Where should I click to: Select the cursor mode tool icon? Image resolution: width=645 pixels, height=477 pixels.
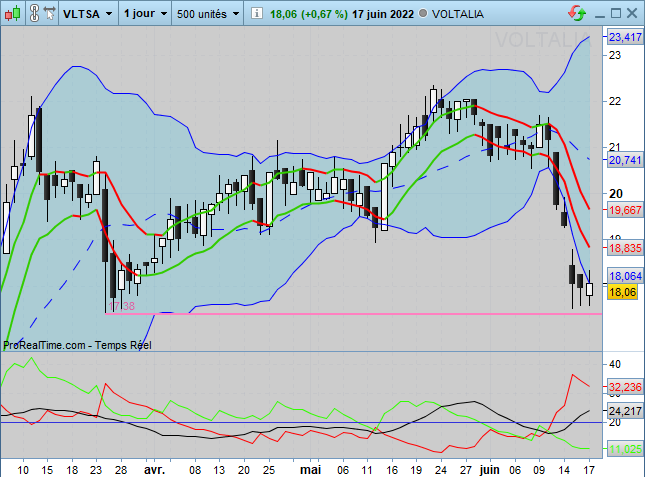tap(49, 14)
